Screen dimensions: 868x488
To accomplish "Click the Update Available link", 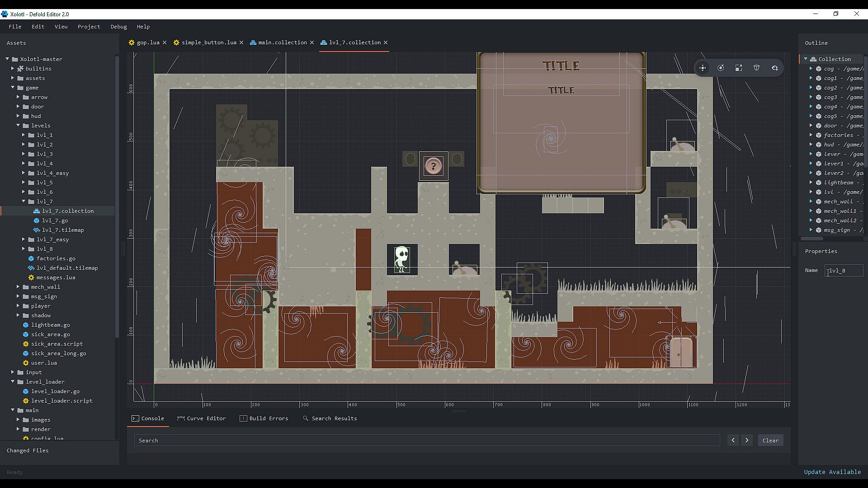I will (x=832, y=472).
